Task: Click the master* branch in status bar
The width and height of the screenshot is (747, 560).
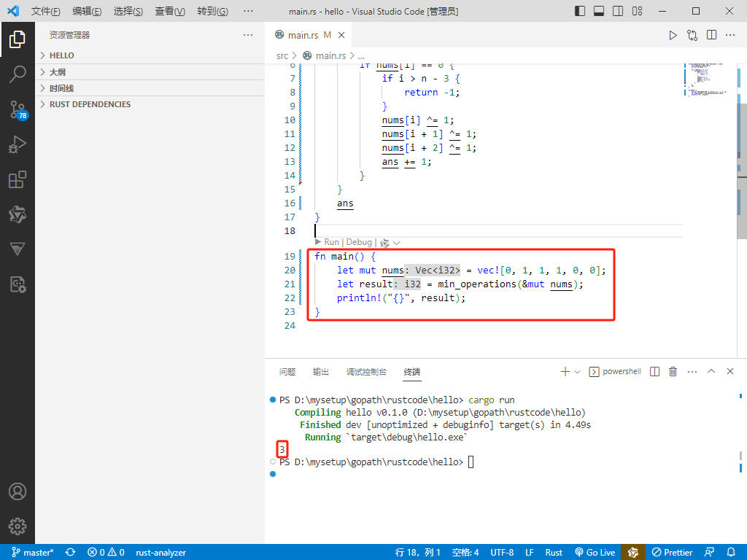Action: [32, 553]
